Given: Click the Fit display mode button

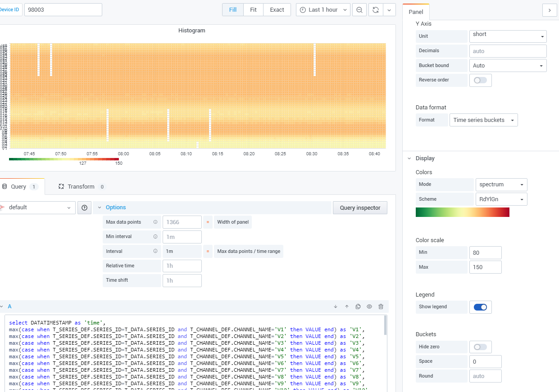Looking at the screenshot, I should 253,9.
